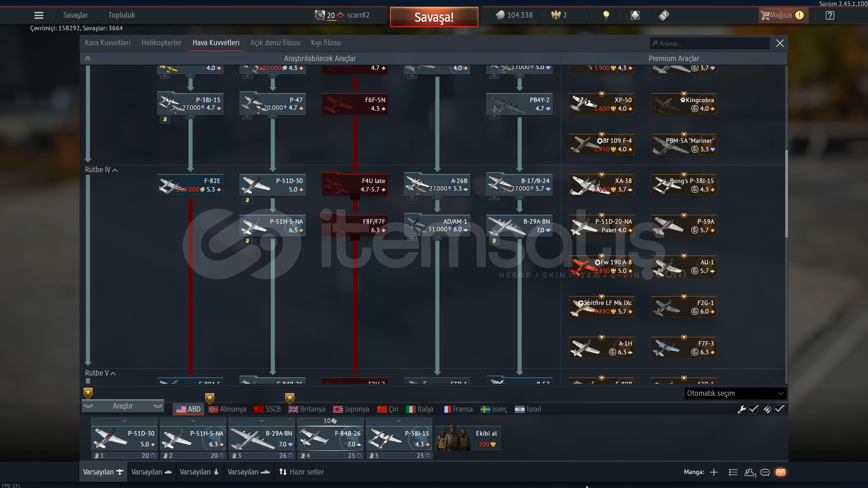Screen dimensions: 868x488
Task: Select crew slot F-84B-26
Action: pyautogui.click(x=330, y=438)
